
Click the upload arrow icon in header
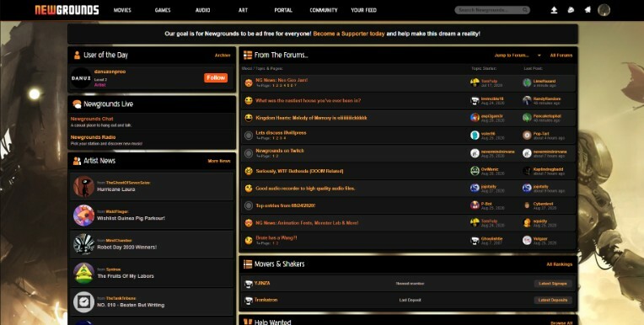[x=554, y=10]
